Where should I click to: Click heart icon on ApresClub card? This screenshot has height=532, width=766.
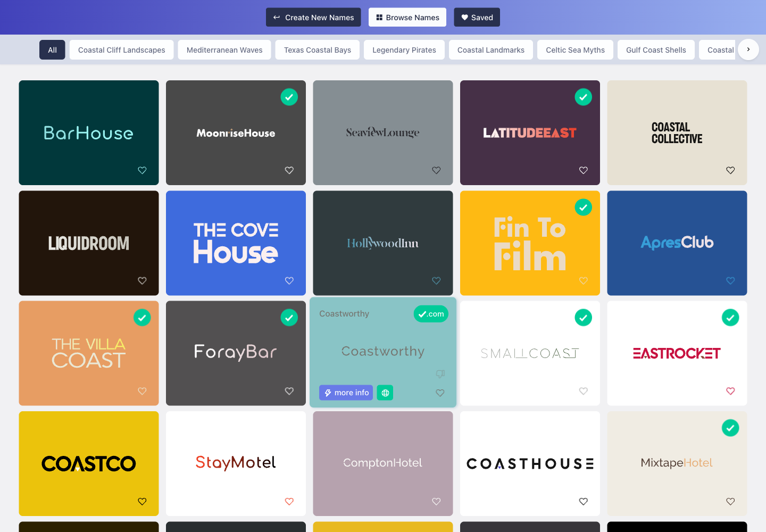(730, 280)
